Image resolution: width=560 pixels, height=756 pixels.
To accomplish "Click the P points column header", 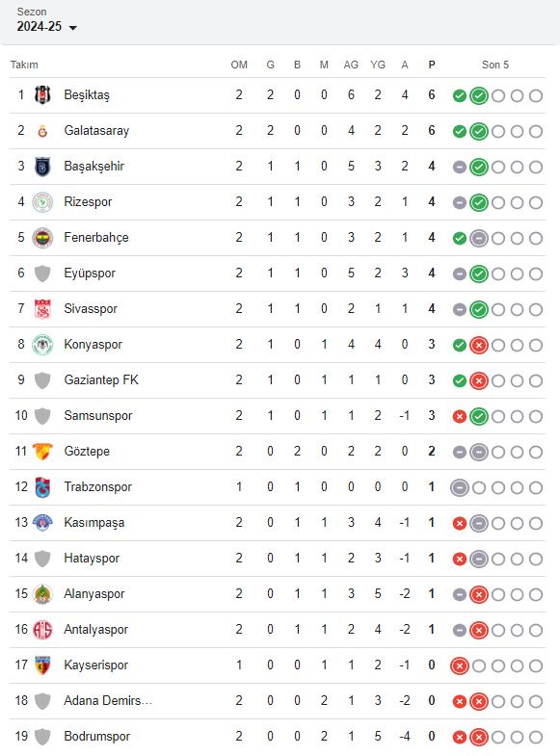I will (431, 65).
